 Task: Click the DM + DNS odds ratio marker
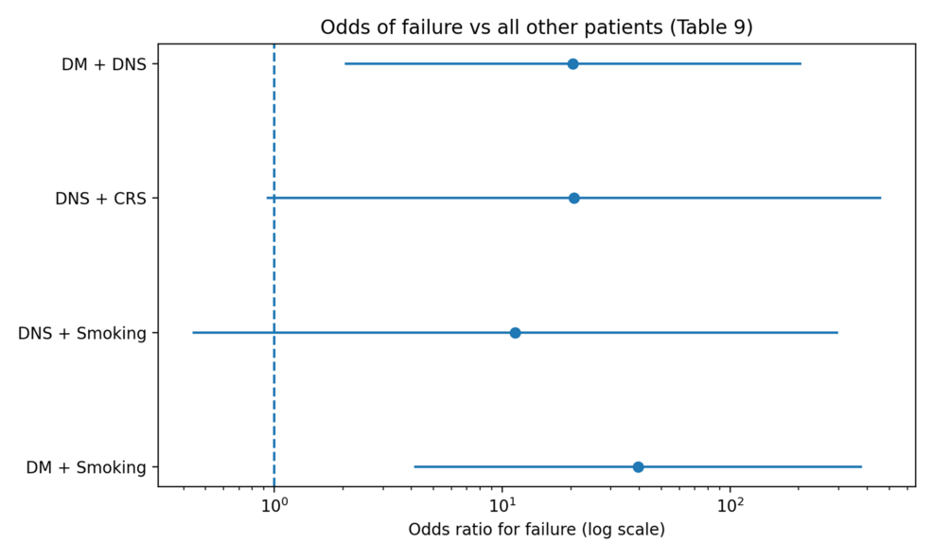point(572,64)
